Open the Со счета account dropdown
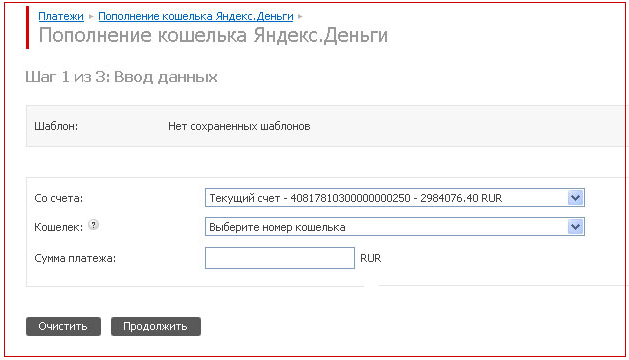Viewport: 629px width, 360px height. click(x=395, y=198)
